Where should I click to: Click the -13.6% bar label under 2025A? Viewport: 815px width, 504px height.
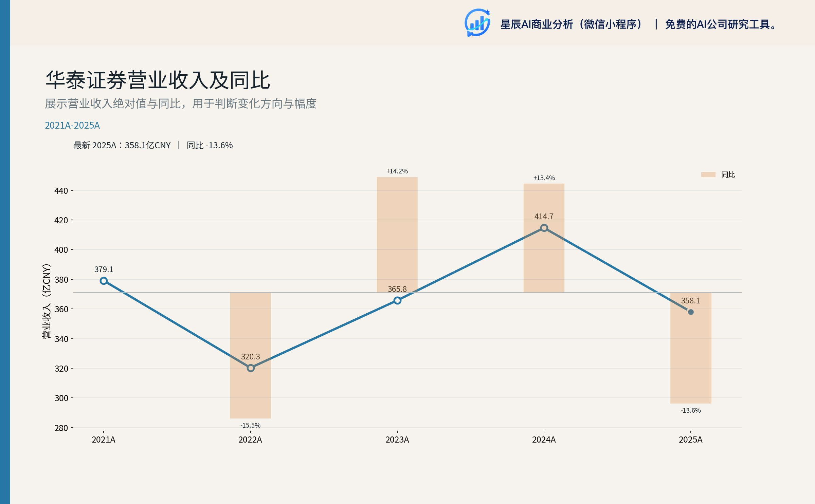point(691,410)
